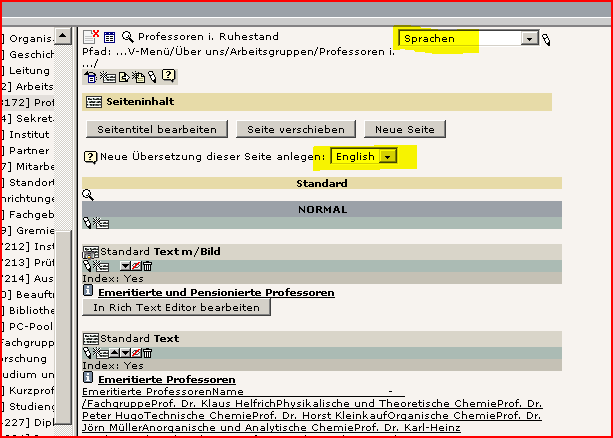This screenshot has height=438, width=613.
Task: Delete the Text m/Bild content element
Action: tap(147, 266)
